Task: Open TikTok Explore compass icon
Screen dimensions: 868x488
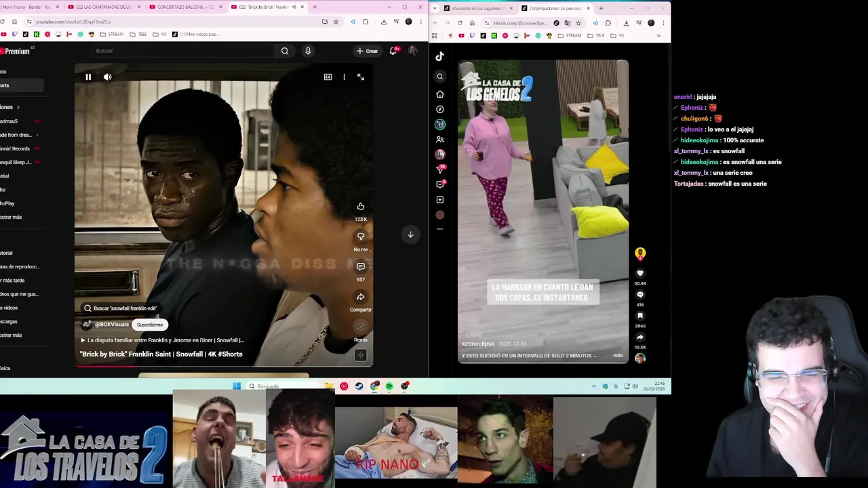Action: [439, 109]
